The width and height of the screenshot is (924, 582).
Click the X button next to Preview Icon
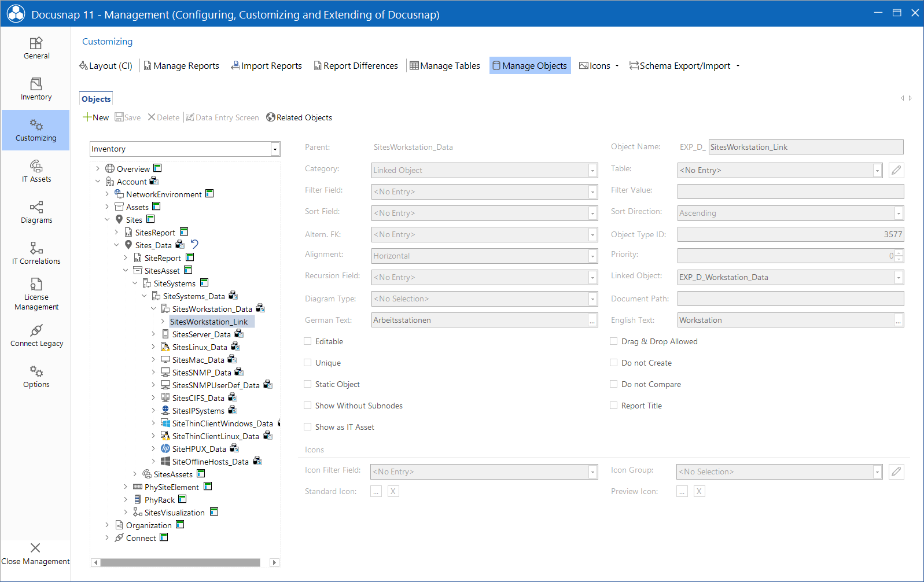(700, 491)
